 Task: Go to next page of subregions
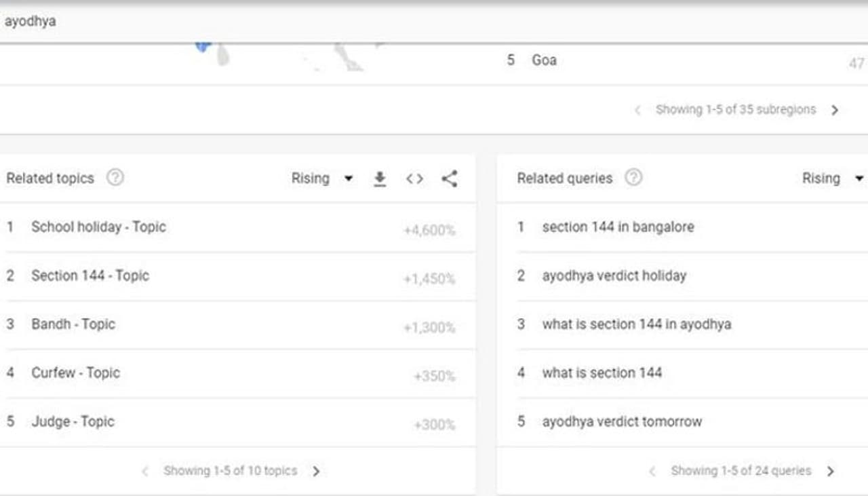(x=835, y=110)
